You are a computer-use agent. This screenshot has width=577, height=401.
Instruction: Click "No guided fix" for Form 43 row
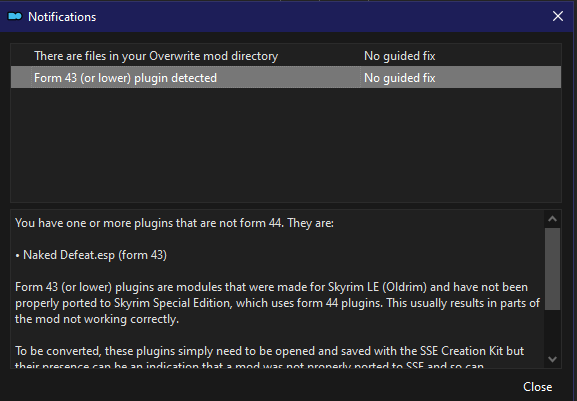click(399, 78)
